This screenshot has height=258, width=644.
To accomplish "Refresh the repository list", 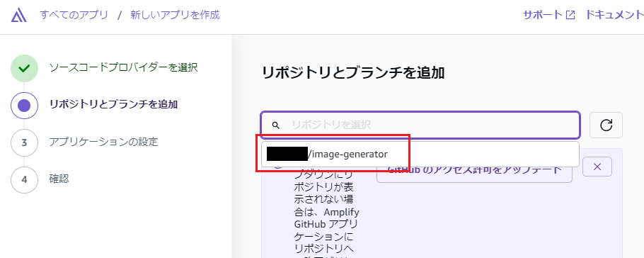I will click(606, 125).
